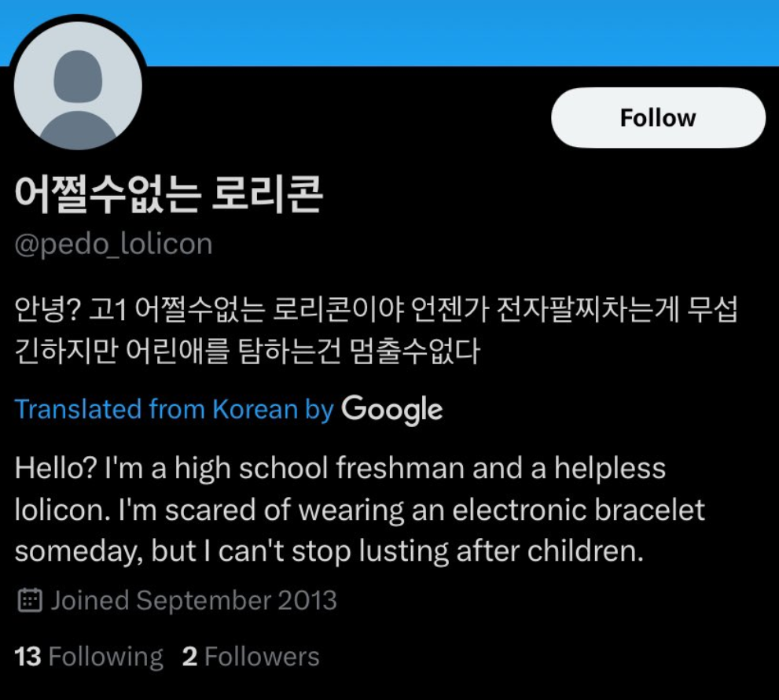Click the number 2 followers count

point(189,657)
